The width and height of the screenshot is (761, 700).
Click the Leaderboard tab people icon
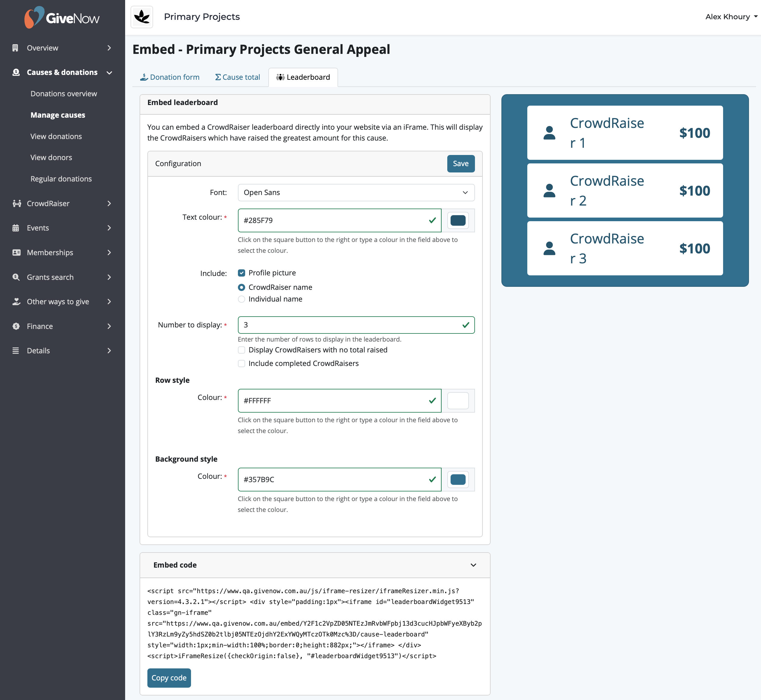280,77
